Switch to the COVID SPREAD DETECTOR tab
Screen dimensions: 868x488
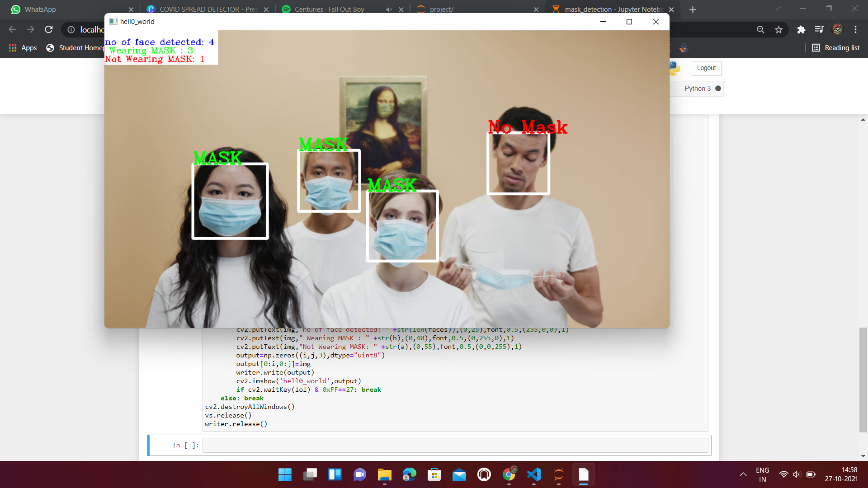point(203,9)
